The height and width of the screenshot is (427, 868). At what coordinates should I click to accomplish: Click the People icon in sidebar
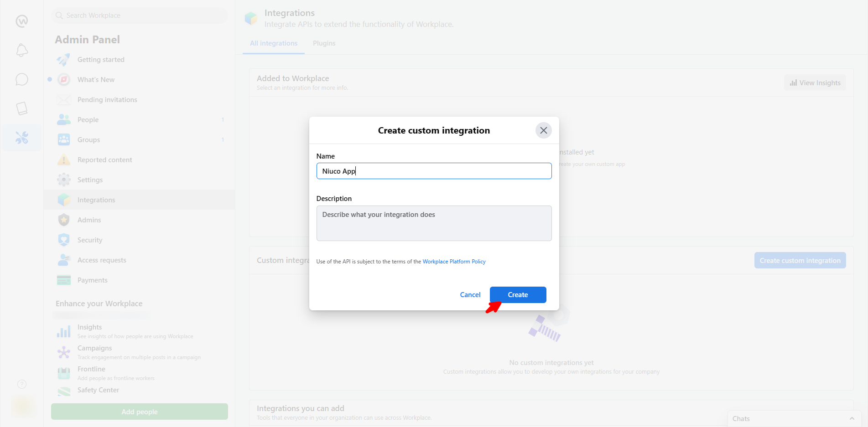tap(64, 120)
